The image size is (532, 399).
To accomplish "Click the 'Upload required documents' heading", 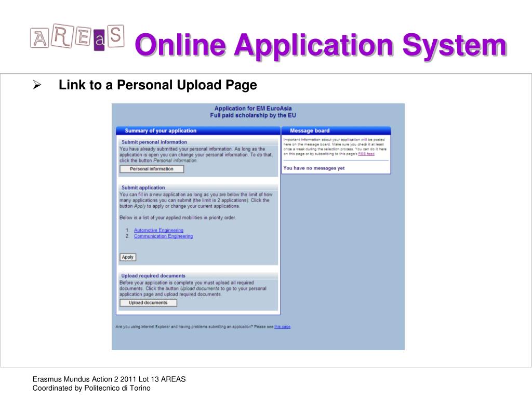I will [153, 276].
